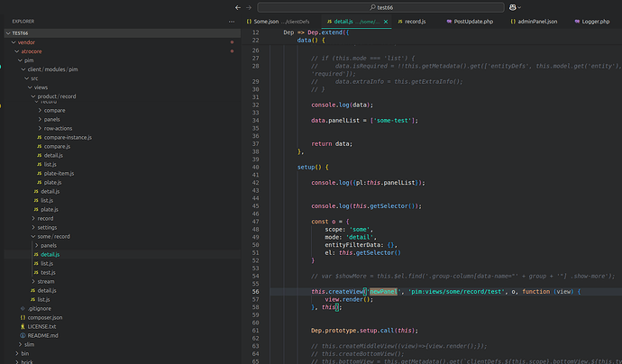622x364 pixels.
Task: Expand the stream folder
Action: point(33,281)
